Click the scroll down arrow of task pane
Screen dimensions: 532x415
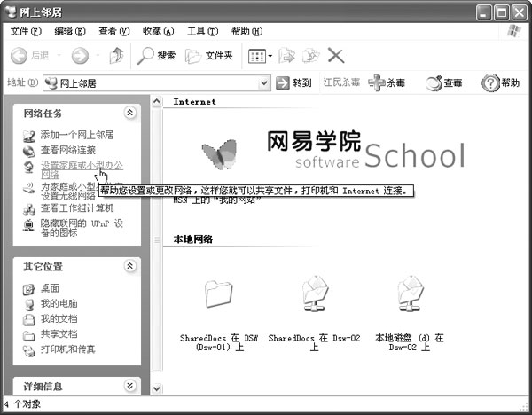[156, 388]
